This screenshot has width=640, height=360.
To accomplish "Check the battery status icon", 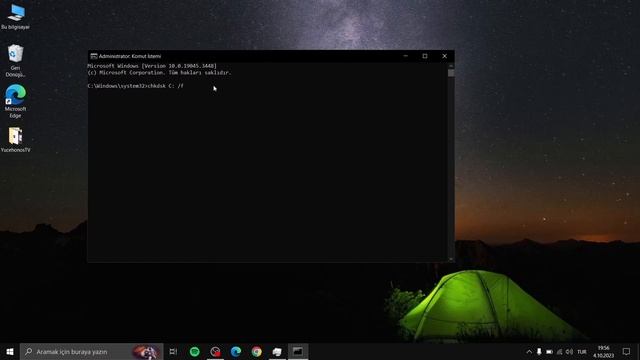I will coord(549,351).
